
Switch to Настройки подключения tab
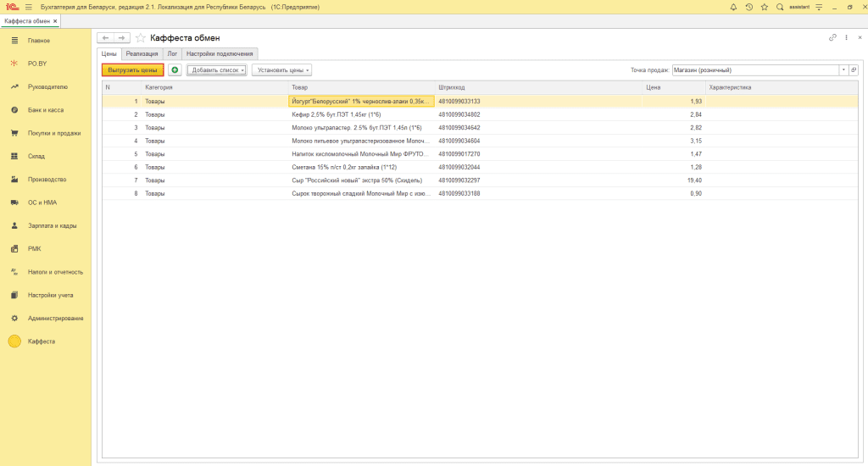(x=220, y=53)
